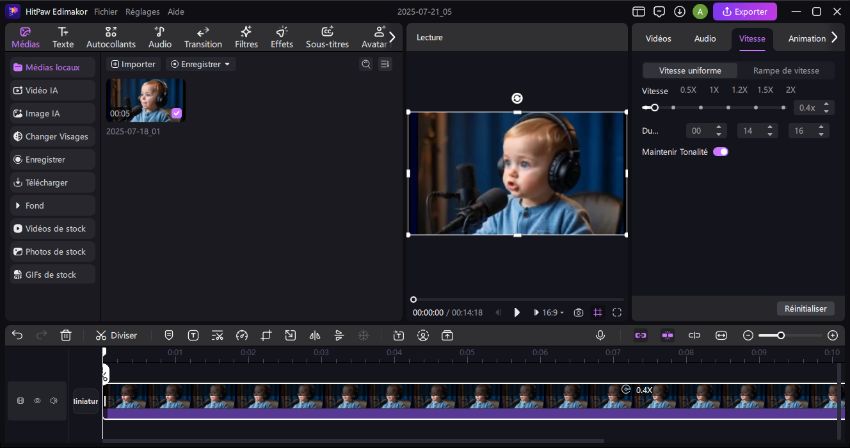Screen dimensions: 850x448
Task: Click the Exporter button
Action: [745, 11]
